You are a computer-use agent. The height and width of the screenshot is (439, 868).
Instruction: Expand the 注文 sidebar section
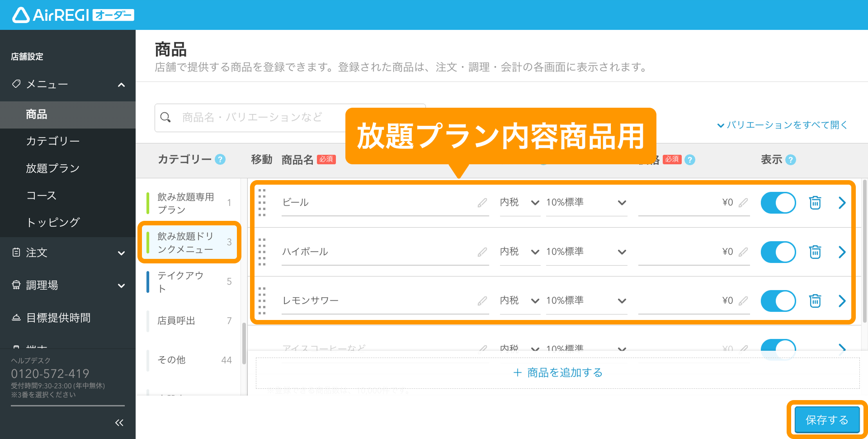tap(121, 253)
